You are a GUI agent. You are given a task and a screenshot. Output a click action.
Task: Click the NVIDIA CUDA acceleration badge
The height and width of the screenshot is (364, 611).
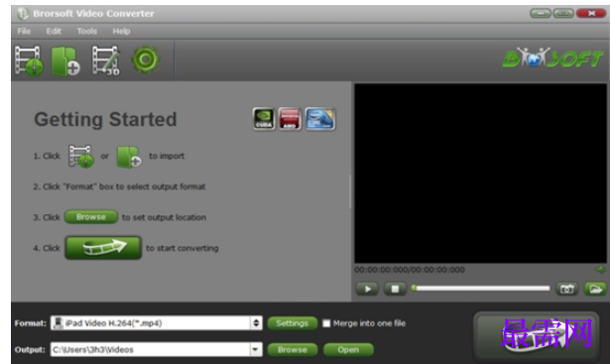point(264,119)
